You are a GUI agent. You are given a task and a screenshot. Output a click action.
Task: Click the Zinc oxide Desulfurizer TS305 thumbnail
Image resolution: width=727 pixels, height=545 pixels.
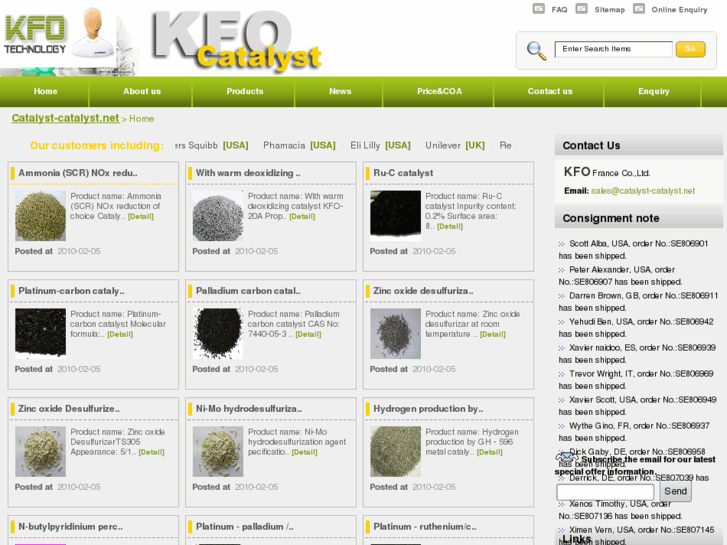point(40,451)
